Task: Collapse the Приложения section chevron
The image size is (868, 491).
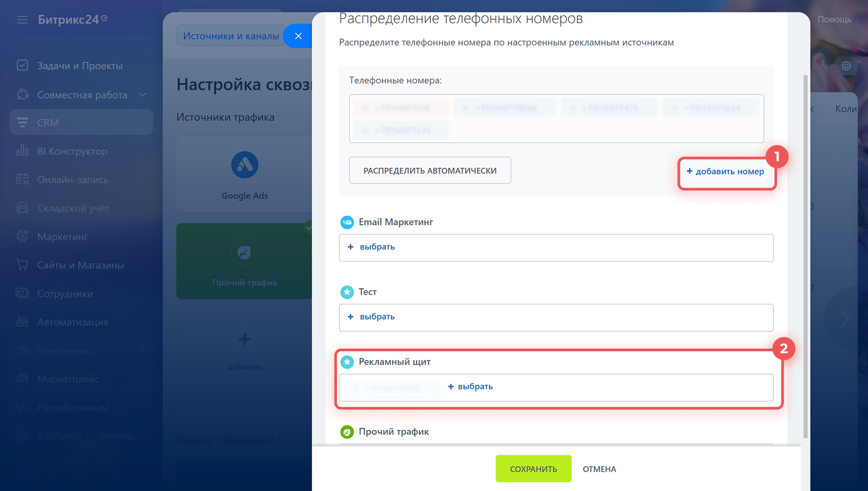Action: tap(142, 351)
